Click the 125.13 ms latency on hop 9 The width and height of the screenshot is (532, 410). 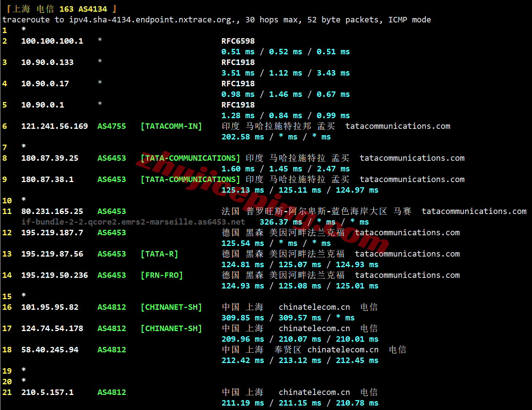243,190
